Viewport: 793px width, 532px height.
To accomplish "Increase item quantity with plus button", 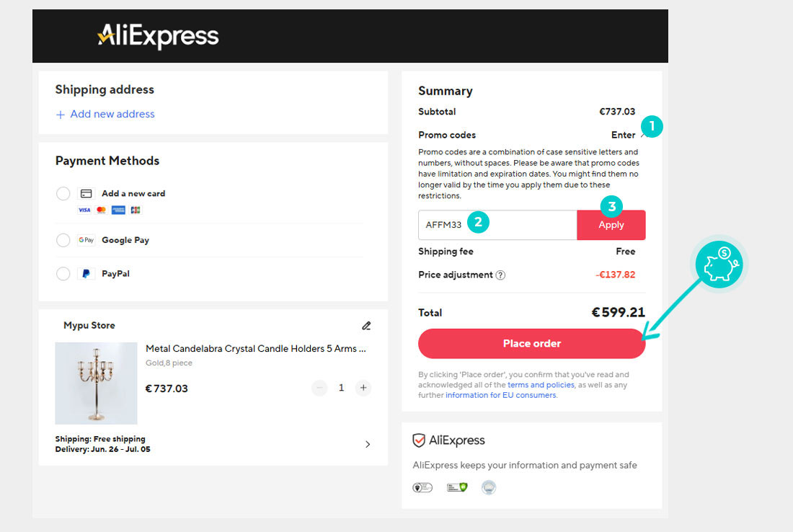I will click(363, 388).
